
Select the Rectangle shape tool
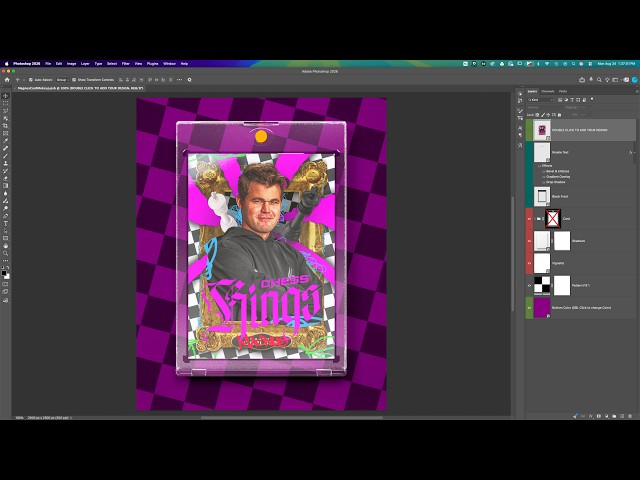click(x=6, y=238)
